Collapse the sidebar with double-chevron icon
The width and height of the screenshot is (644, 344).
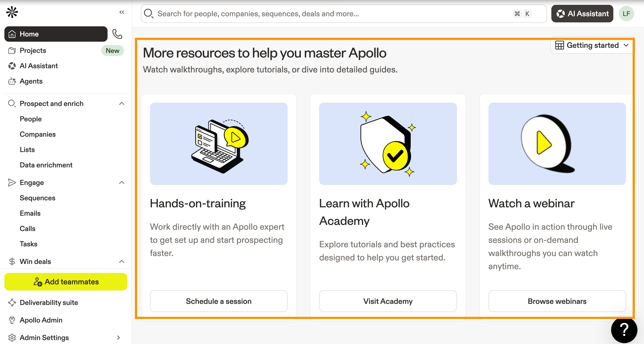click(122, 12)
